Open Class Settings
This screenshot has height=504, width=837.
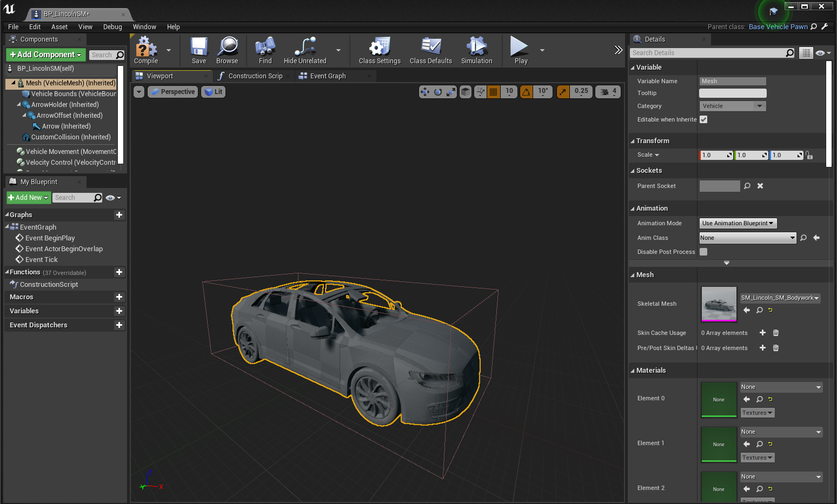coord(379,50)
